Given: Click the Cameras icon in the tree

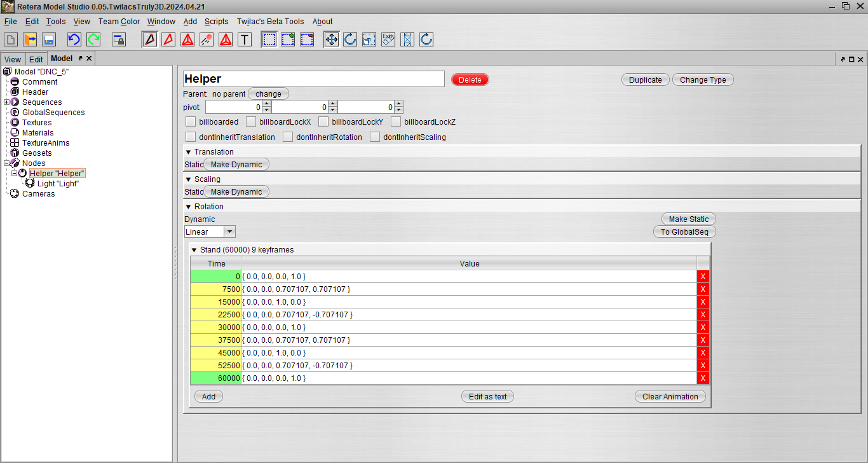Looking at the screenshot, I should click(x=15, y=194).
